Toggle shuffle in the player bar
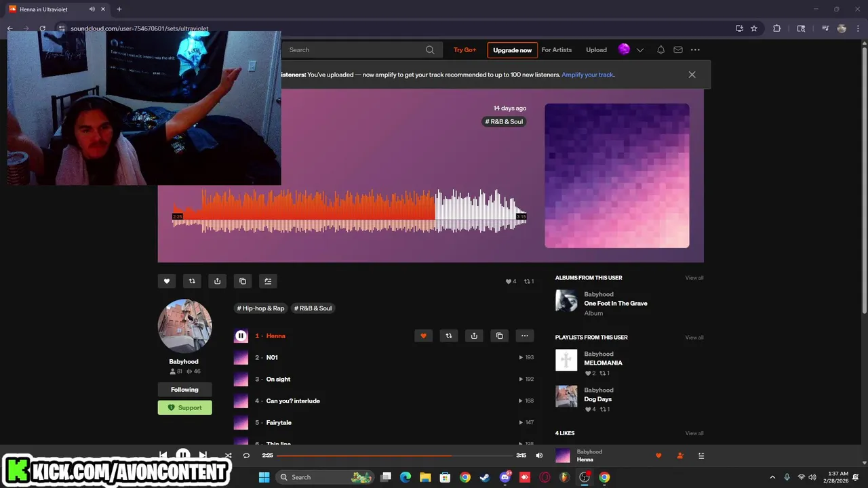Image resolution: width=868 pixels, height=488 pixels. pyautogui.click(x=228, y=455)
